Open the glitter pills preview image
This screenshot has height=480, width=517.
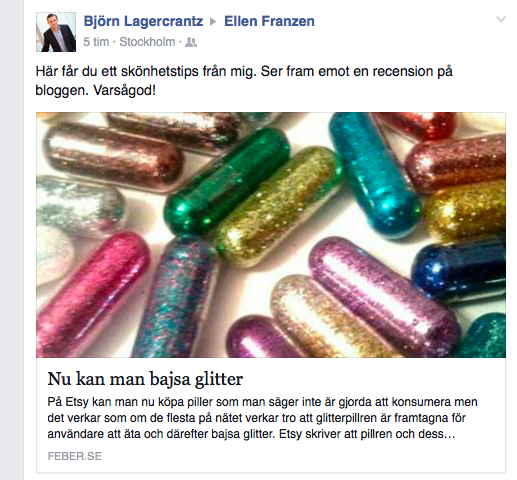[271, 235]
